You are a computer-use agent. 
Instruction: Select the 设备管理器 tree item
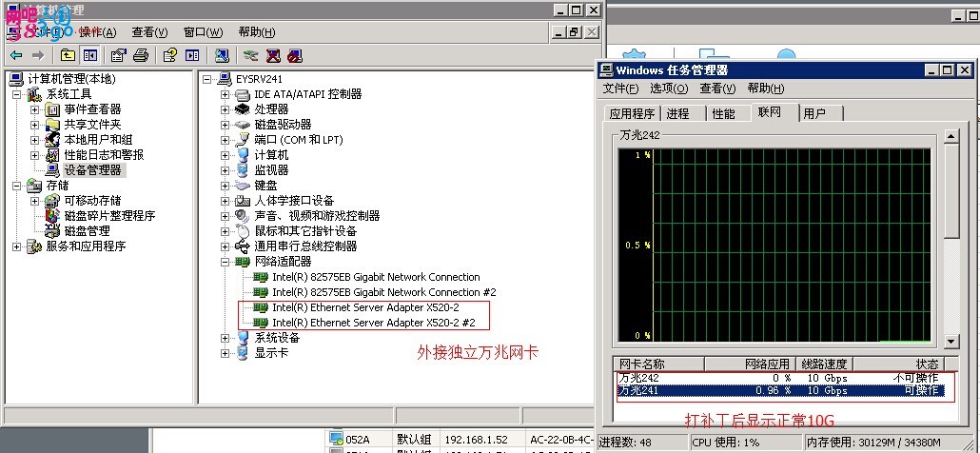click(x=92, y=170)
